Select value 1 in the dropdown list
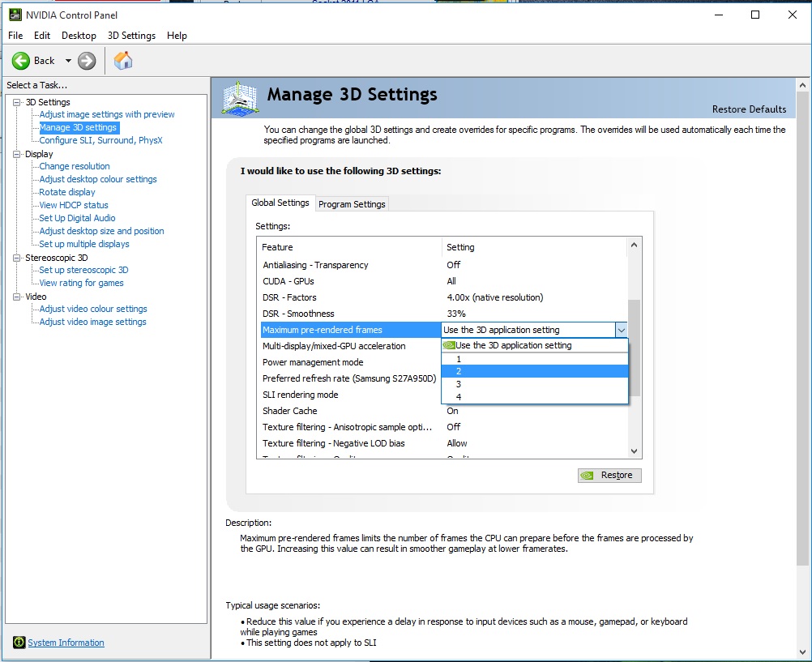The width and height of the screenshot is (812, 662). pyautogui.click(x=534, y=359)
